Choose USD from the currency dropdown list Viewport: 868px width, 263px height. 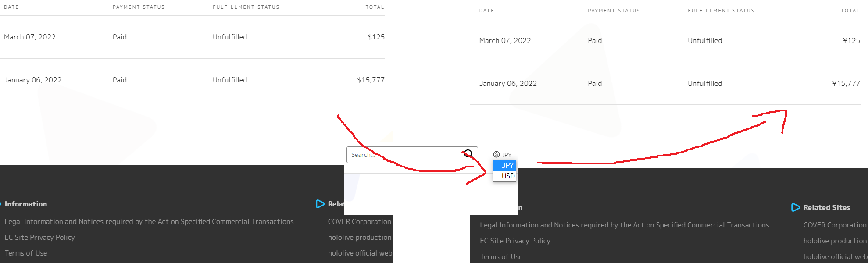[x=504, y=176]
